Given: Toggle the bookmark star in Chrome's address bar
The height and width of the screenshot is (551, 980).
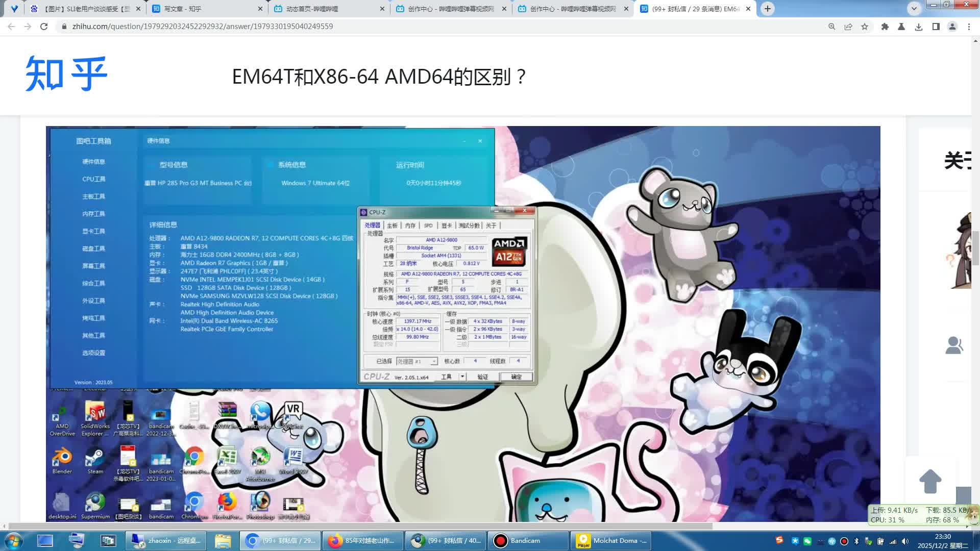Looking at the screenshot, I should (865, 26).
